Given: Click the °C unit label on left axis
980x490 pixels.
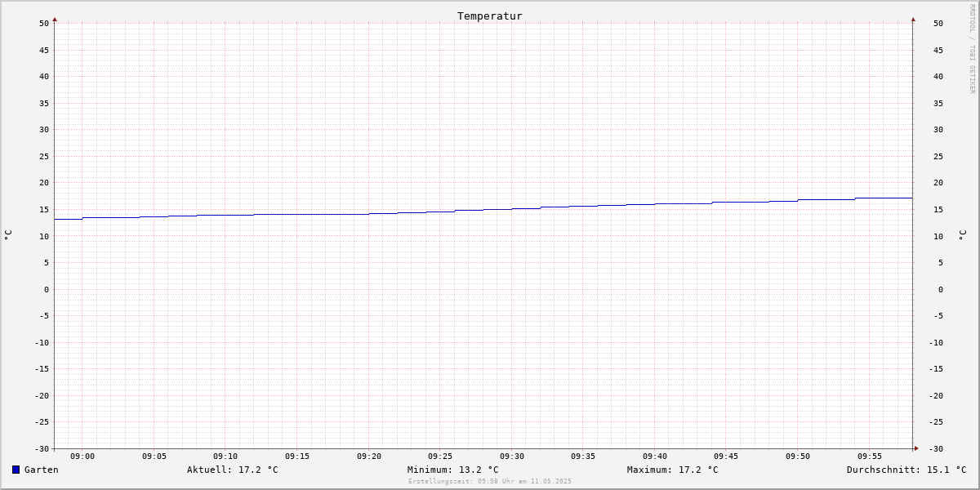Looking at the screenshot, I should [x=8, y=234].
